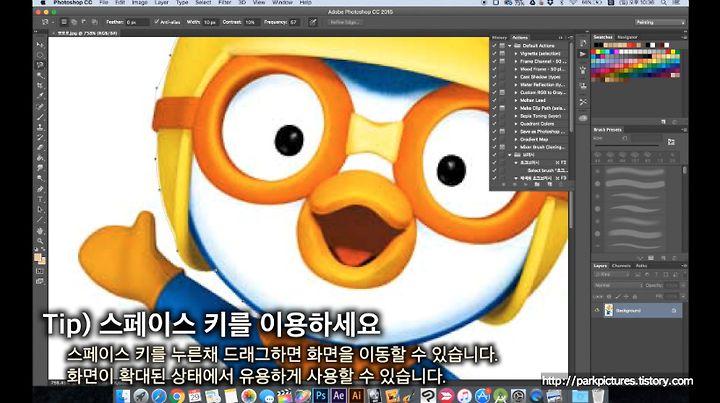Viewport: 720px width, 403px height.
Task: Select the Type tool
Action: click(x=40, y=199)
